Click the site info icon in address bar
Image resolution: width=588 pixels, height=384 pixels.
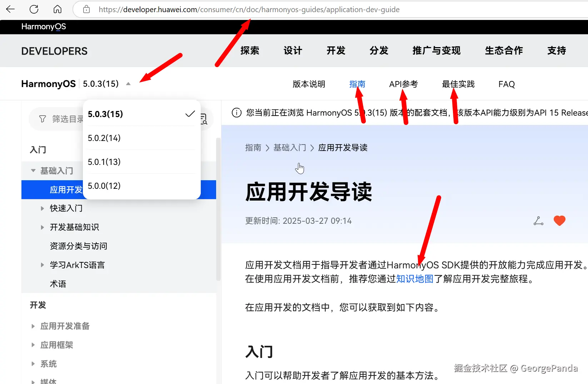coord(86,10)
